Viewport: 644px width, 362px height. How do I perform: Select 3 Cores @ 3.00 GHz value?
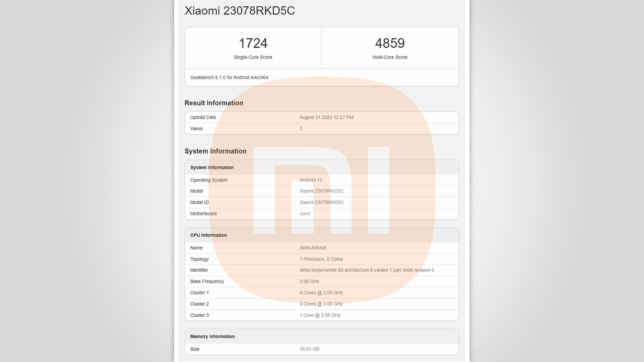tap(321, 304)
